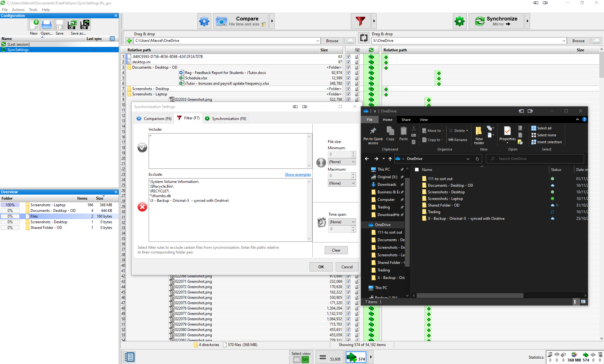Pin to Quick access in OneDrive
Viewport: 604px width, 364px height.
click(373, 135)
